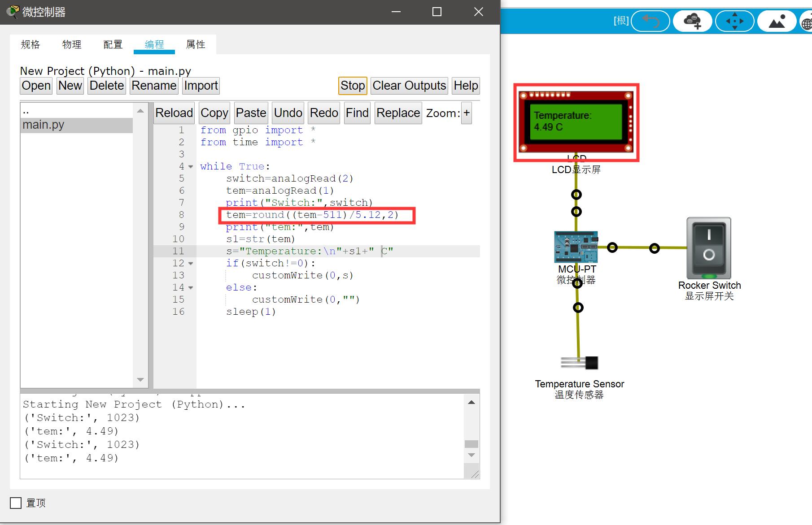The width and height of the screenshot is (812, 525).
Task: Reload the file with the Reload button
Action: pos(174,113)
